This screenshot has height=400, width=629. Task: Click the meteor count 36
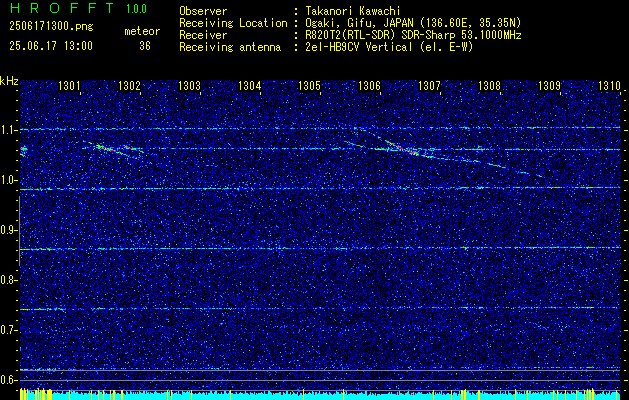click(x=145, y=46)
